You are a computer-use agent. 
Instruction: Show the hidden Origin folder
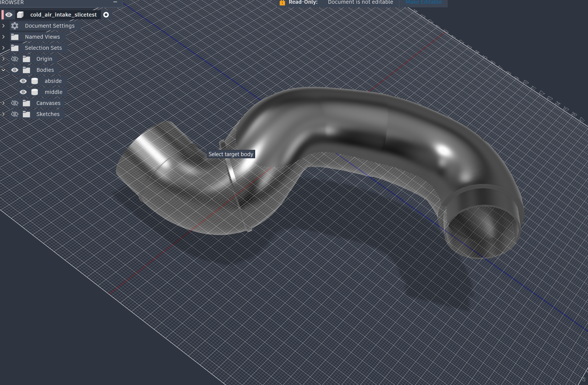tap(15, 59)
